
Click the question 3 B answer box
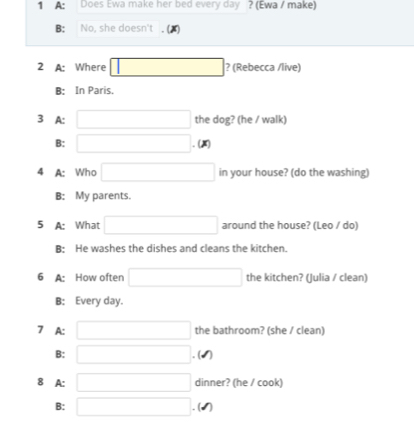134,143
